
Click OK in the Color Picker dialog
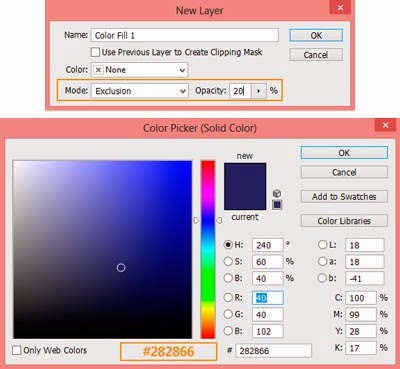tap(344, 153)
